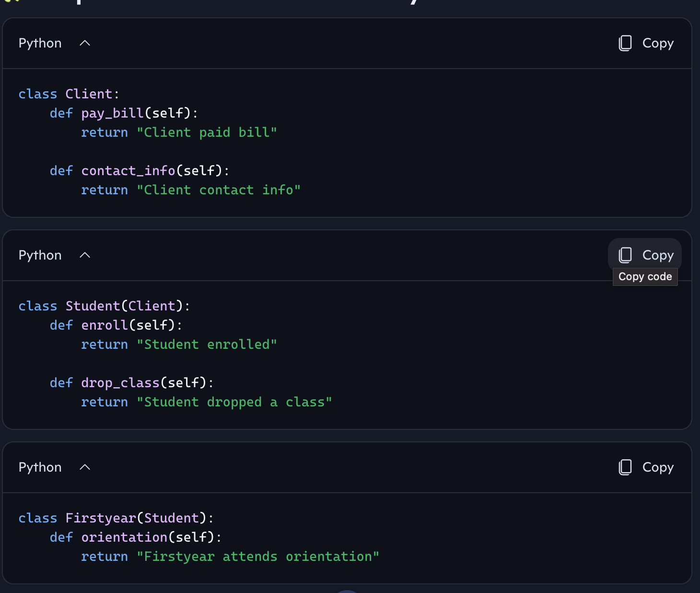Click the copy icon in the Client code block
The width and height of the screenshot is (700, 593).
point(625,43)
